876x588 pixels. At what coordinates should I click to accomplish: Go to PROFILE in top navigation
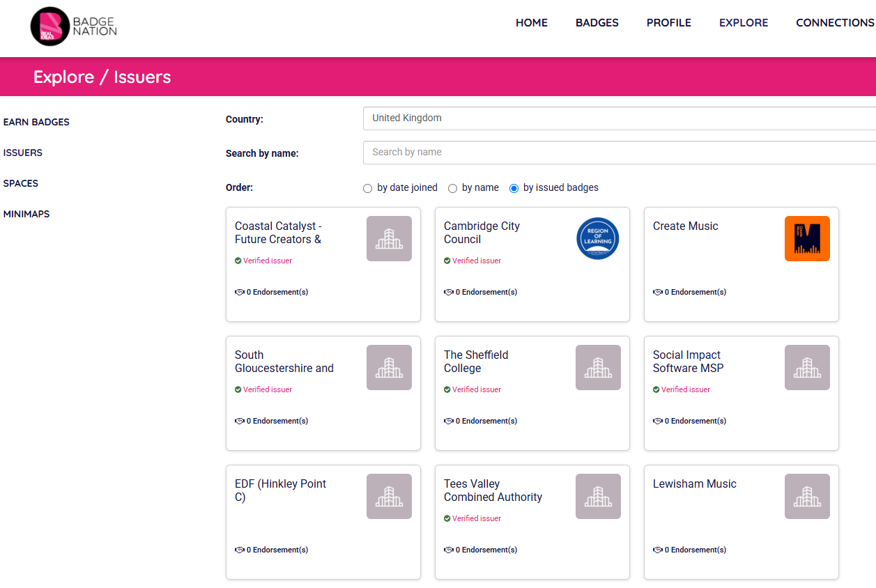[669, 23]
